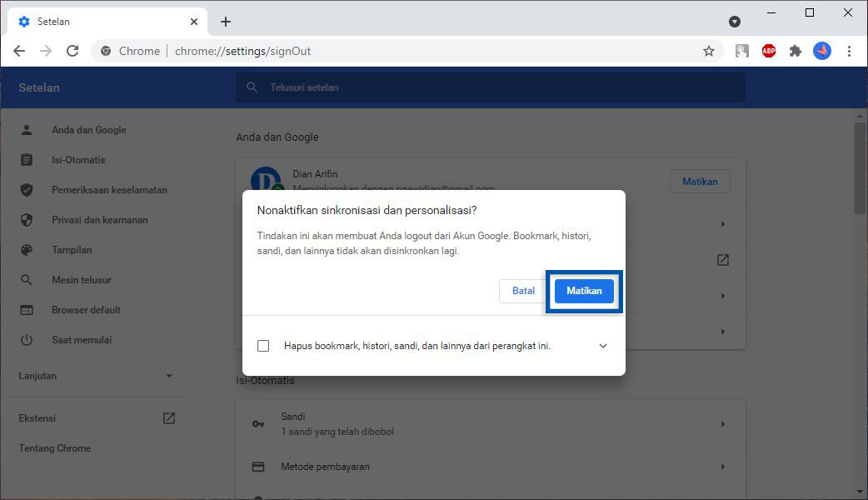Open Saat memulai via power icon
The image size is (868, 500).
[25, 339]
